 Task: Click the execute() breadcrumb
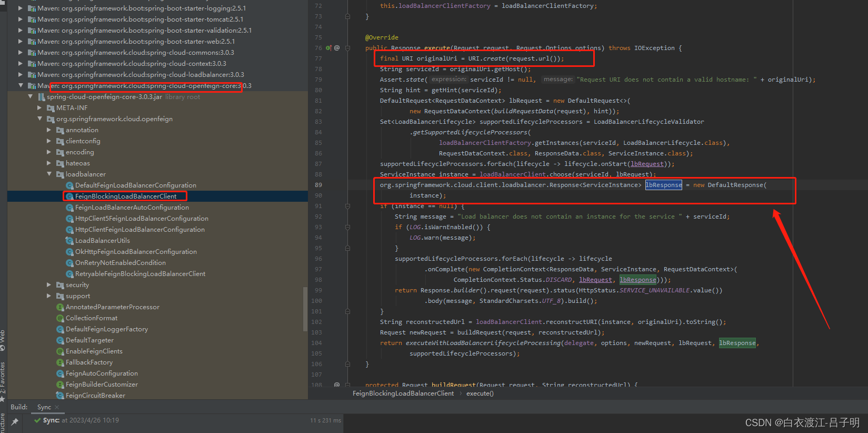[480, 393]
